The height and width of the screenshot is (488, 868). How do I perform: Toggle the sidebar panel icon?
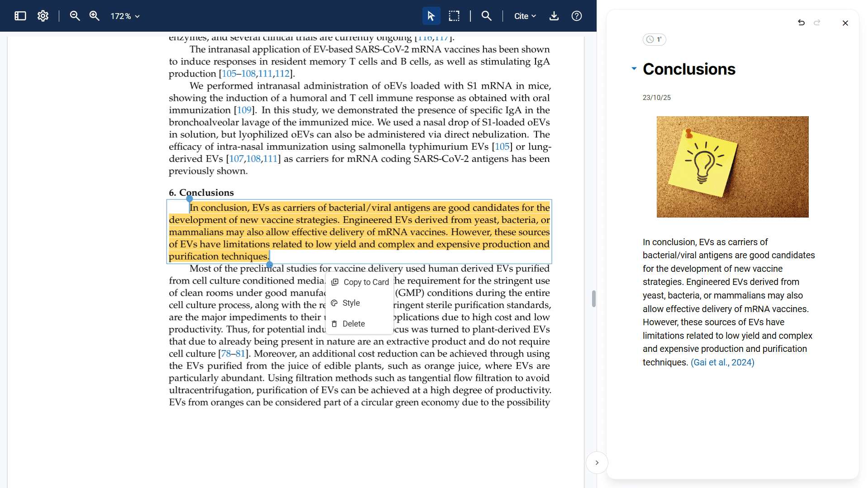(x=20, y=16)
